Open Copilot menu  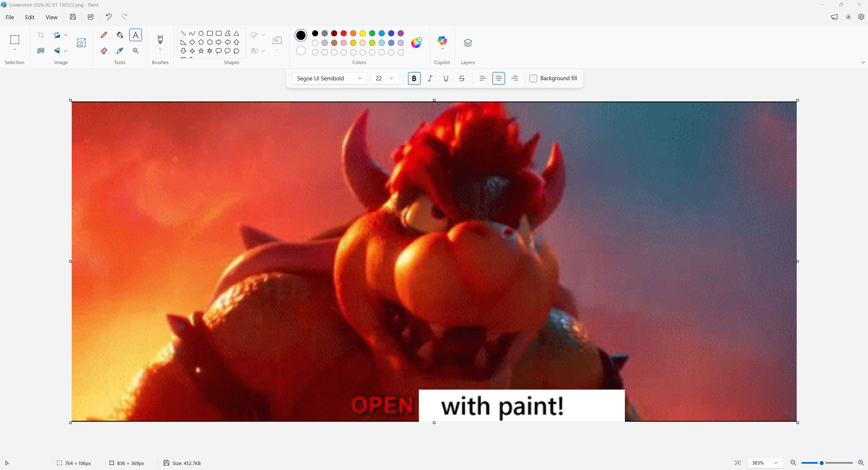click(442, 43)
